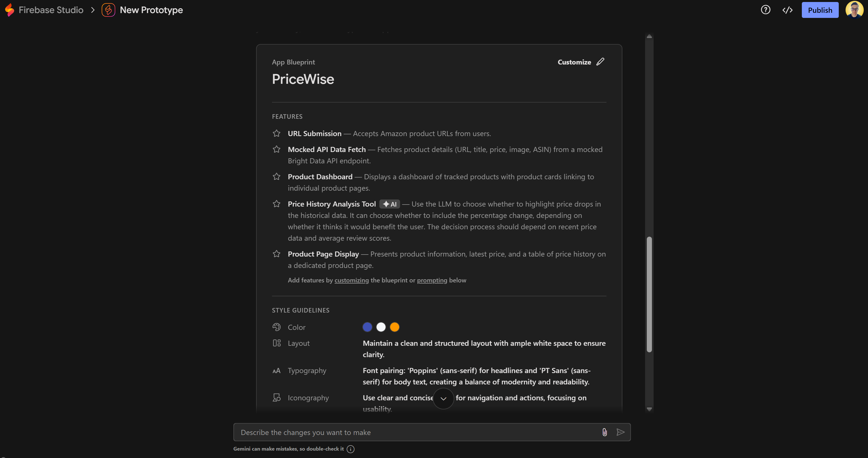Expand the Iconography section chevron

443,399
